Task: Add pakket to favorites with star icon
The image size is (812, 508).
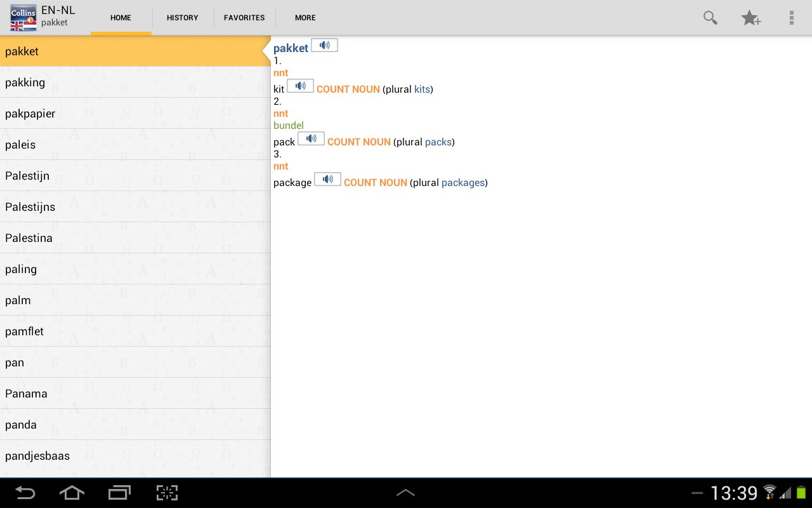Action: tap(751, 18)
